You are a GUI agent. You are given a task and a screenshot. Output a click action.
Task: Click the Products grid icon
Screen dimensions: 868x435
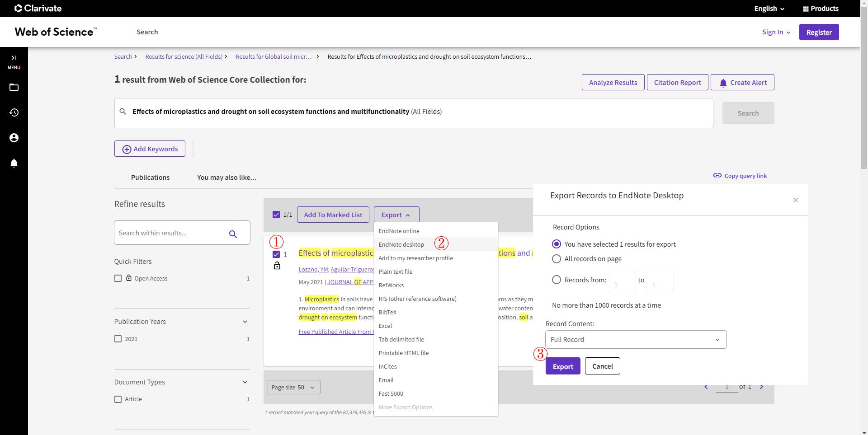[806, 9]
